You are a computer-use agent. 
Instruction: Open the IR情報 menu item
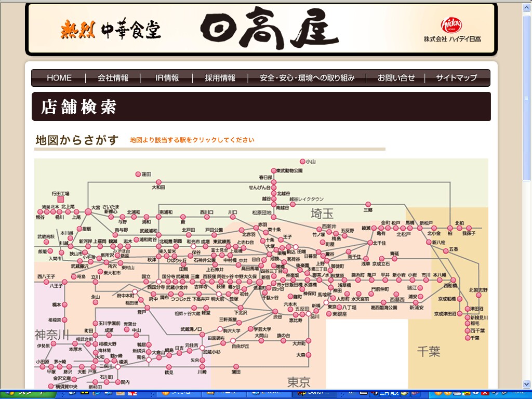point(167,78)
